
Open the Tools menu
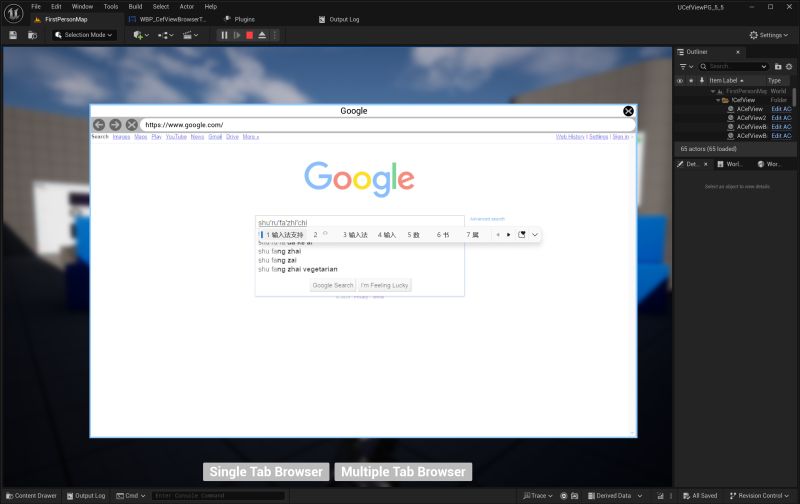(111, 7)
